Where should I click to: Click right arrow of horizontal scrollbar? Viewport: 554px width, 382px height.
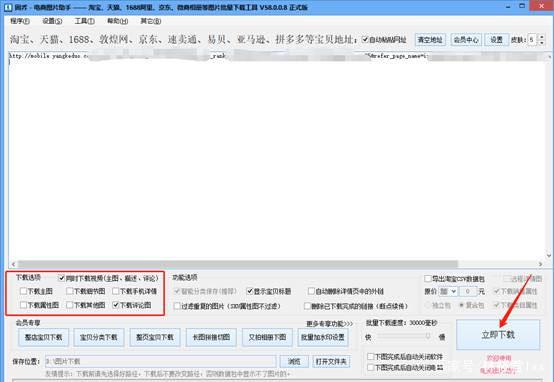[540, 264]
